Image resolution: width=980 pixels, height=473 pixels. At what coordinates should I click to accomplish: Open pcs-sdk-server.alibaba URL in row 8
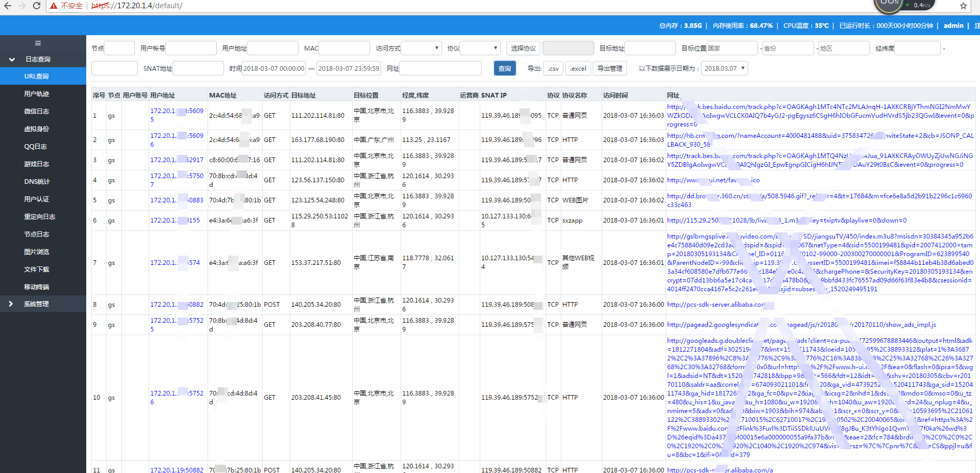(x=717, y=305)
